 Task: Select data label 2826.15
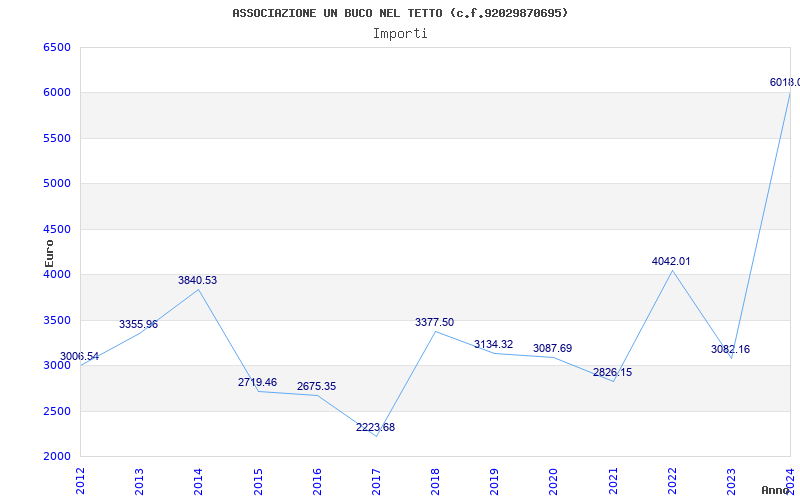click(612, 372)
